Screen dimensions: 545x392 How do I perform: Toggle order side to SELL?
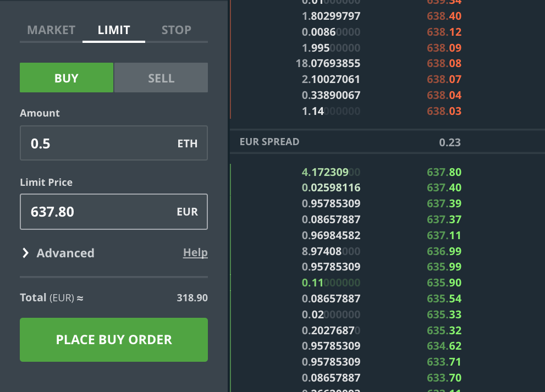pos(161,78)
